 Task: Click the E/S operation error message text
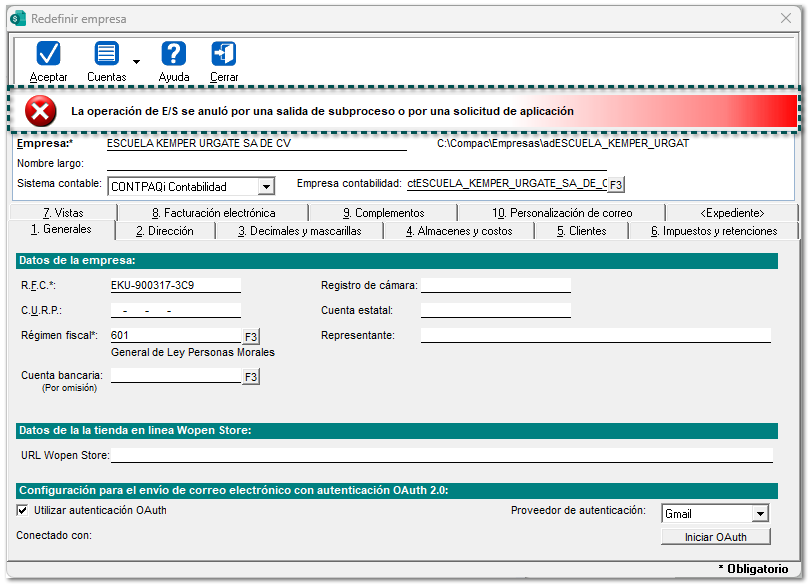click(x=322, y=111)
